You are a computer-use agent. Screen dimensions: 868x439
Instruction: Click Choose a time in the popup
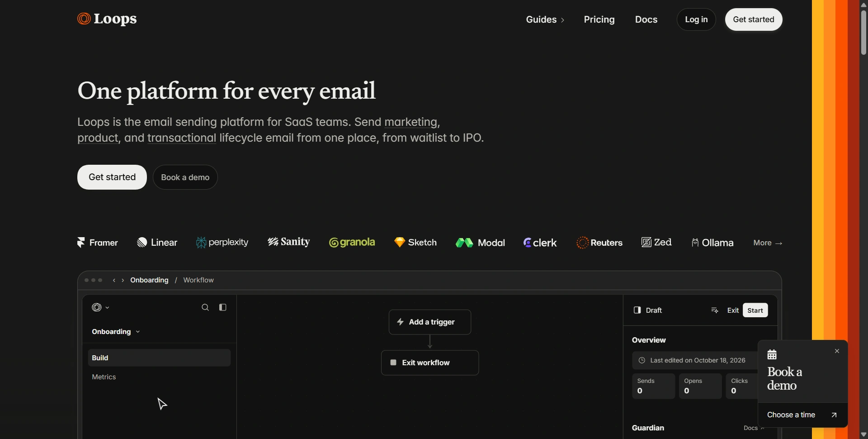tap(802, 415)
